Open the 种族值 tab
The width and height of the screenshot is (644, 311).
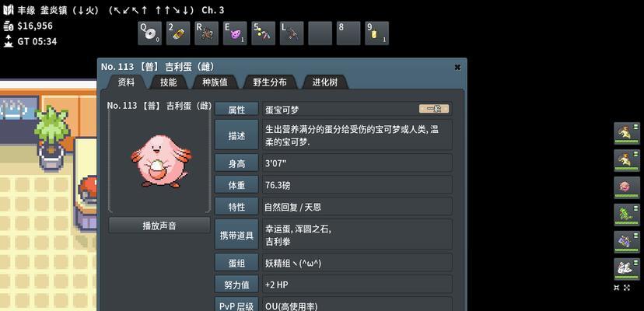click(215, 82)
